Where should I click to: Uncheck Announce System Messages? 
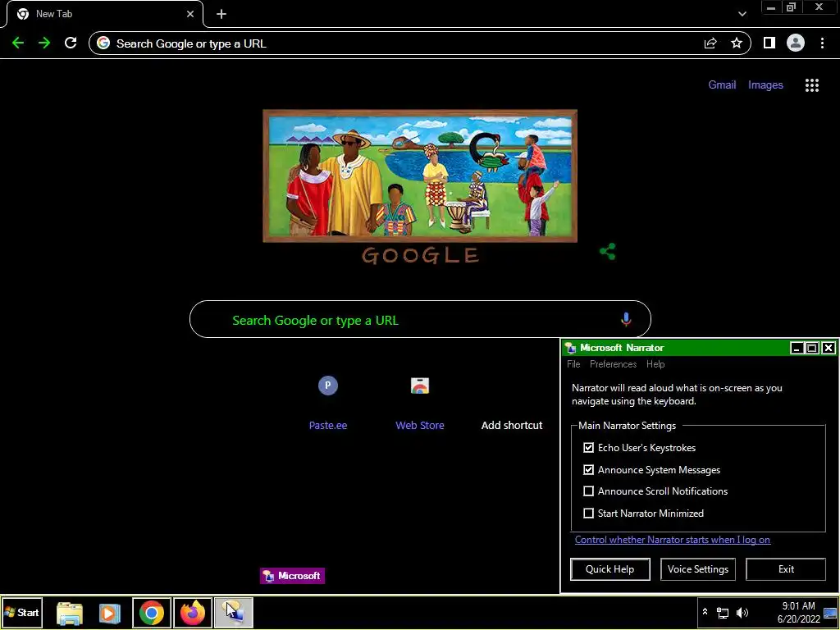pyautogui.click(x=588, y=470)
